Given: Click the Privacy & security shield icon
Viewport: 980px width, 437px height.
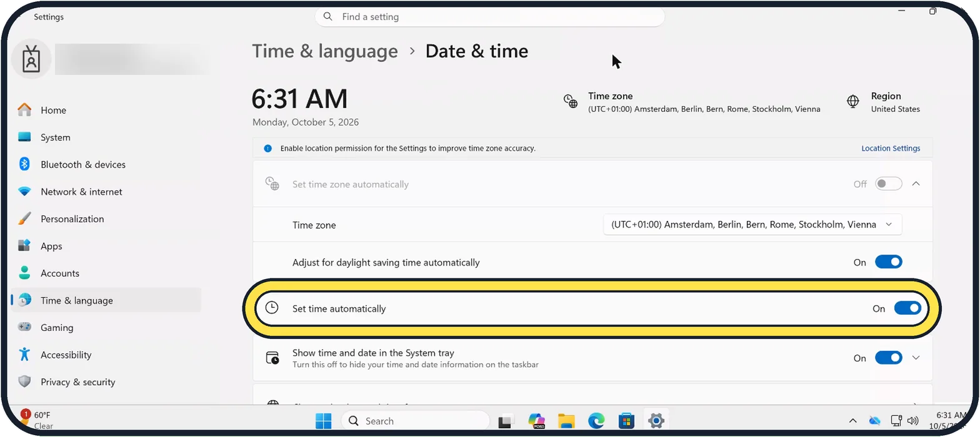Looking at the screenshot, I should (24, 381).
